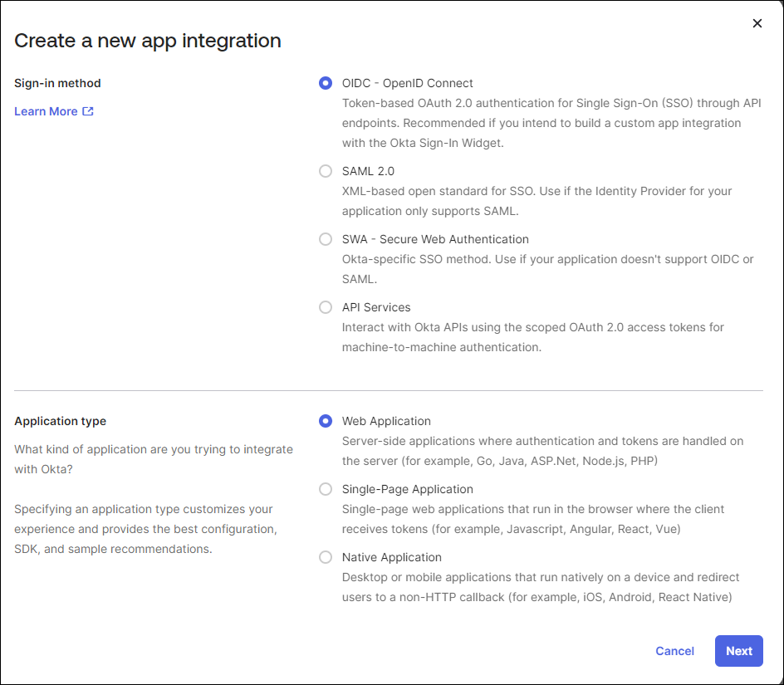This screenshot has width=784, height=685.
Task: Select the OIDC - OpenID Connect radio button
Action: (326, 83)
